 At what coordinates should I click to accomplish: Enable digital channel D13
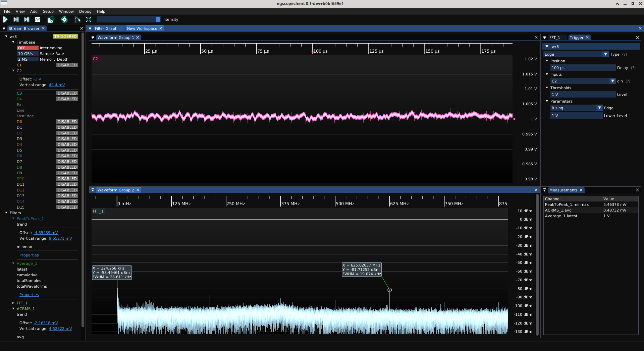(x=67, y=196)
